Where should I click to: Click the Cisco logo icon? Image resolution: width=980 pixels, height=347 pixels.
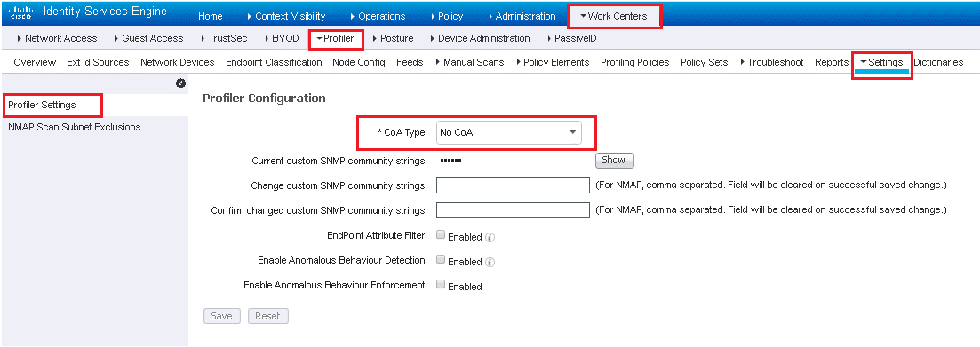[x=20, y=13]
